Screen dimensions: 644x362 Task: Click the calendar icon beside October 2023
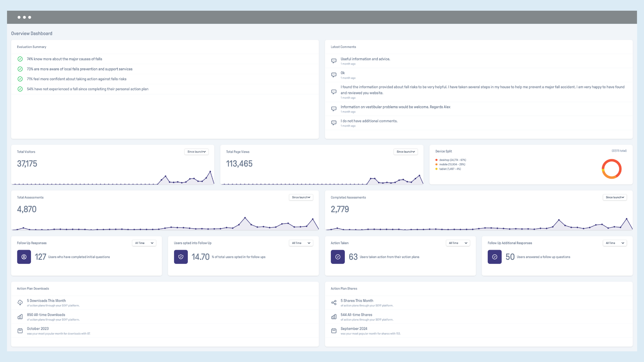tap(20, 331)
